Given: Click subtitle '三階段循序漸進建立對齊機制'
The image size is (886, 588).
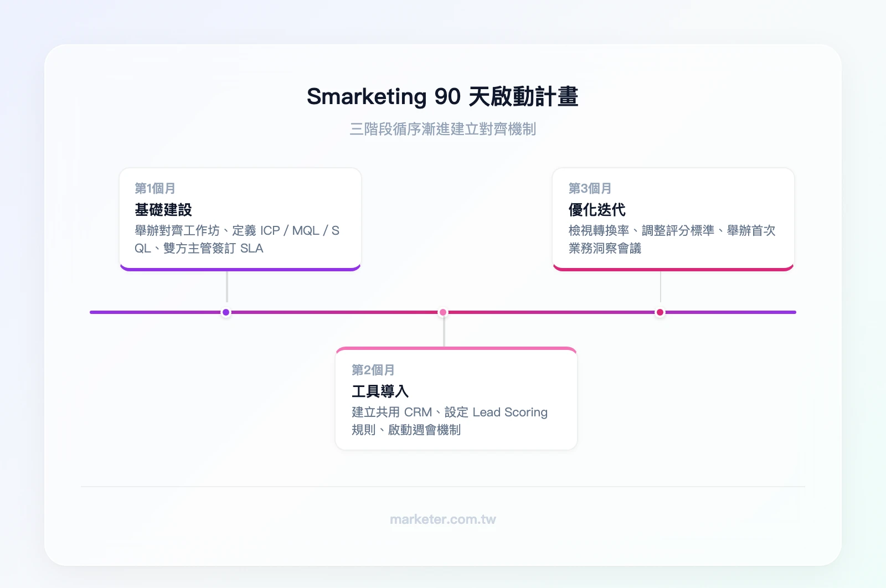Looking at the screenshot, I should [443, 129].
